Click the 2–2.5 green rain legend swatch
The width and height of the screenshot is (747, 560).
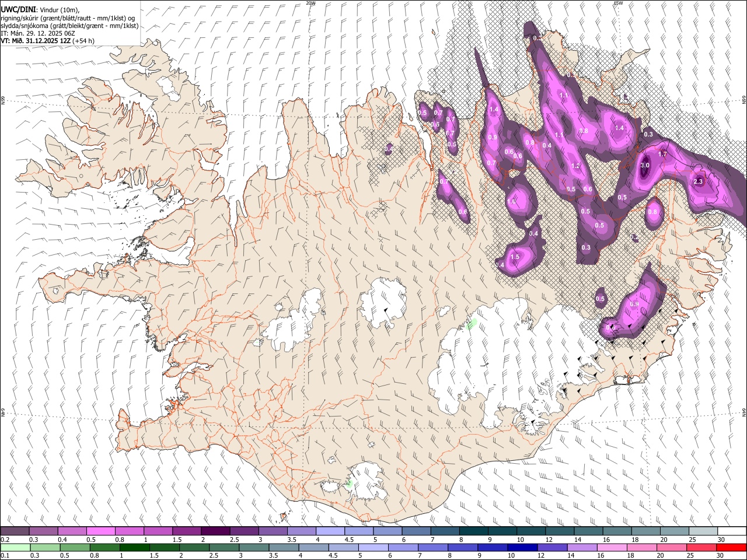click(x=193, y=547)
